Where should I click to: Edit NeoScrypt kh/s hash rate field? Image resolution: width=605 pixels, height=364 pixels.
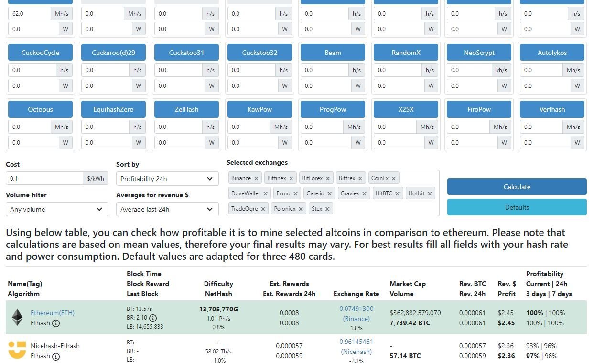(x=469, y=70)
